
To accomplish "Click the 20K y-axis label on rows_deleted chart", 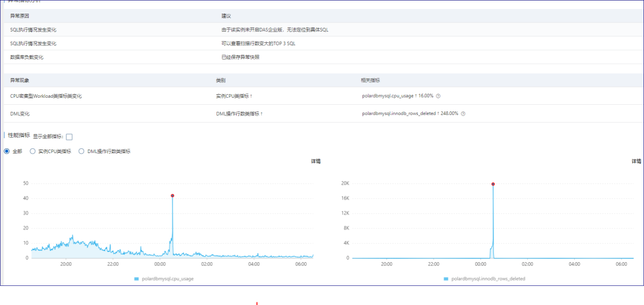I will (x=345, y=183).
